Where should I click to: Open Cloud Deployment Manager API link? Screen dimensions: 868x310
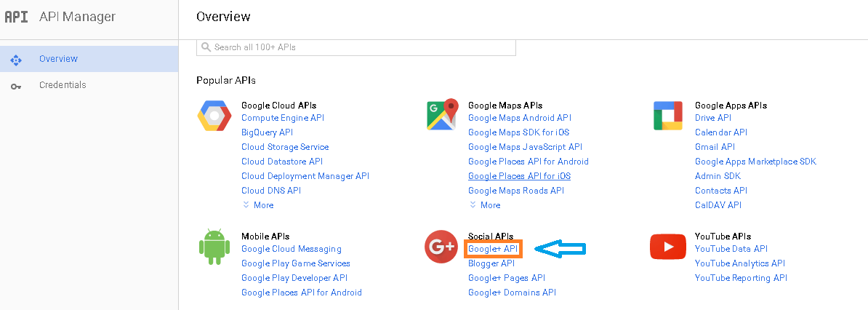coord(305,176)
